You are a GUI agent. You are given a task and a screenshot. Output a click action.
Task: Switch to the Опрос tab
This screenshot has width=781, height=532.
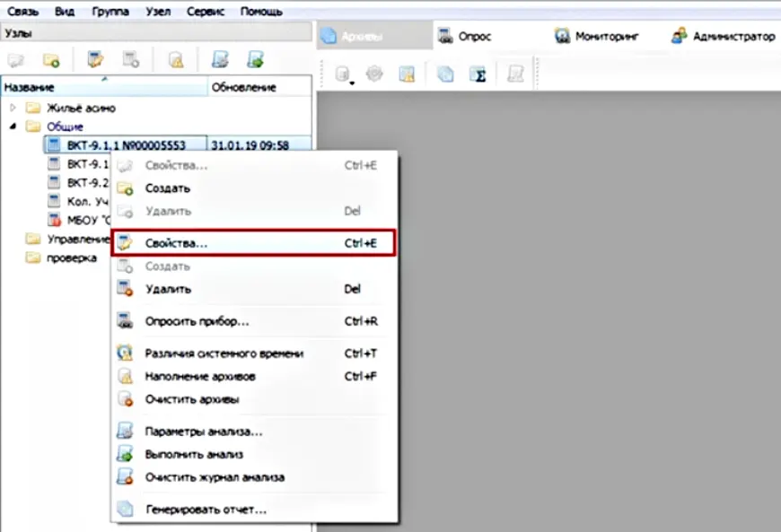(x=465, y=37)
